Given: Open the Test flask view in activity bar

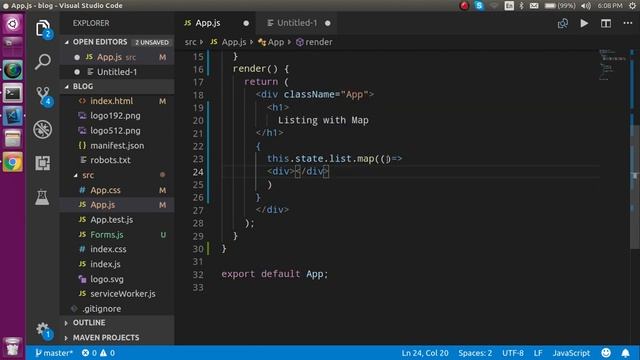Looking at the screenshot, I should coord(42,197).
